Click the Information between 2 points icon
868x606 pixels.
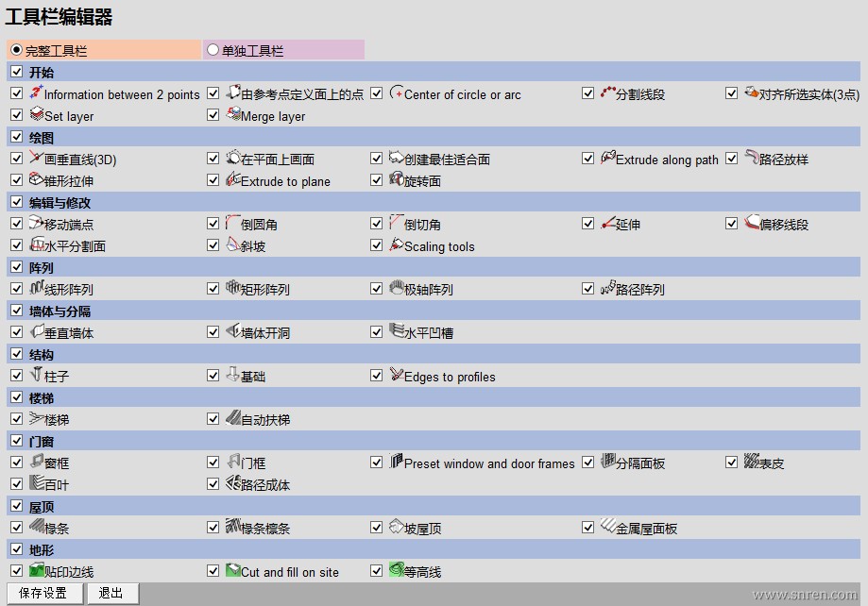(x=37, y=92)
